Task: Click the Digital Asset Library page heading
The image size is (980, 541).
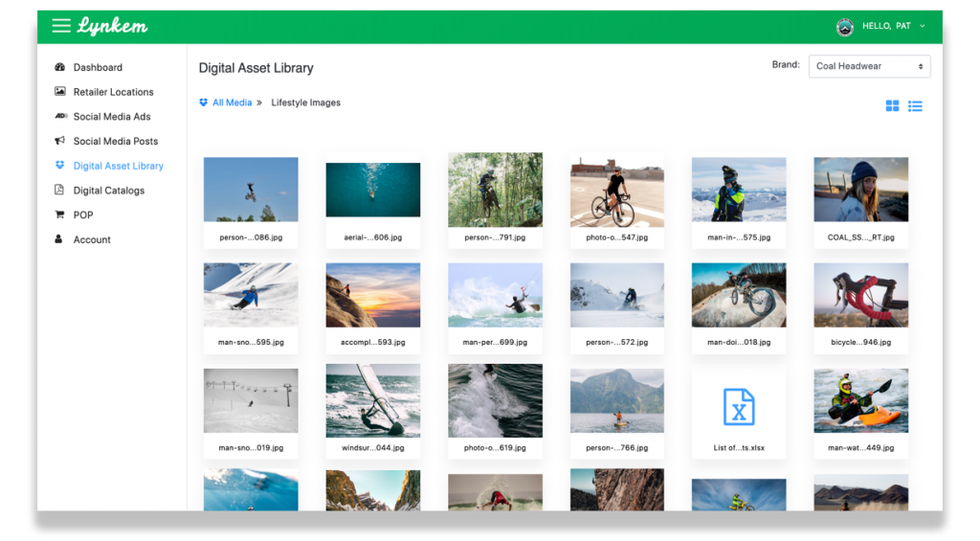Action: (256, 68)
